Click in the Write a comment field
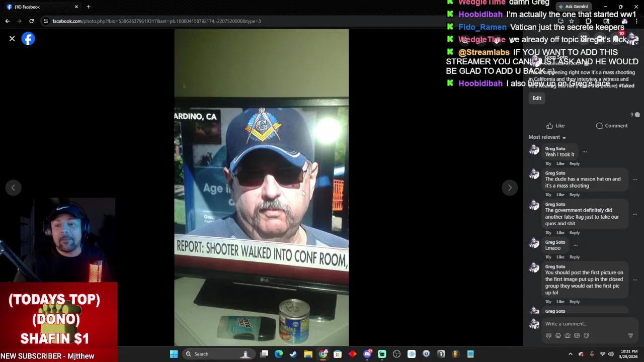 [589, 324]
